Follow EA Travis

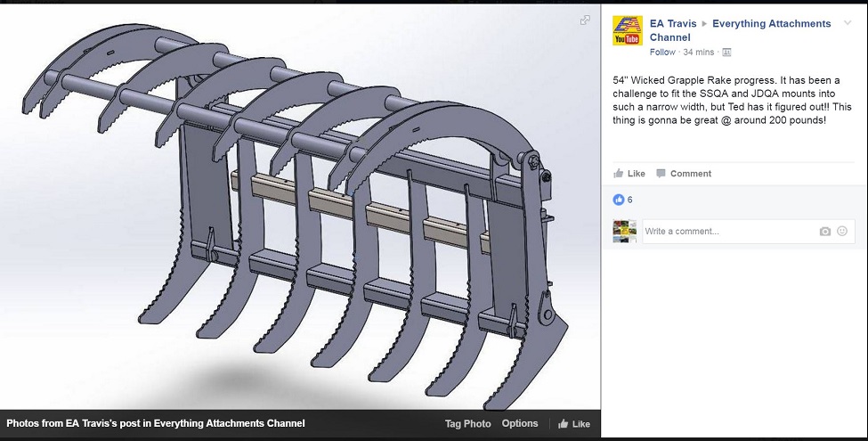(661, 53)
